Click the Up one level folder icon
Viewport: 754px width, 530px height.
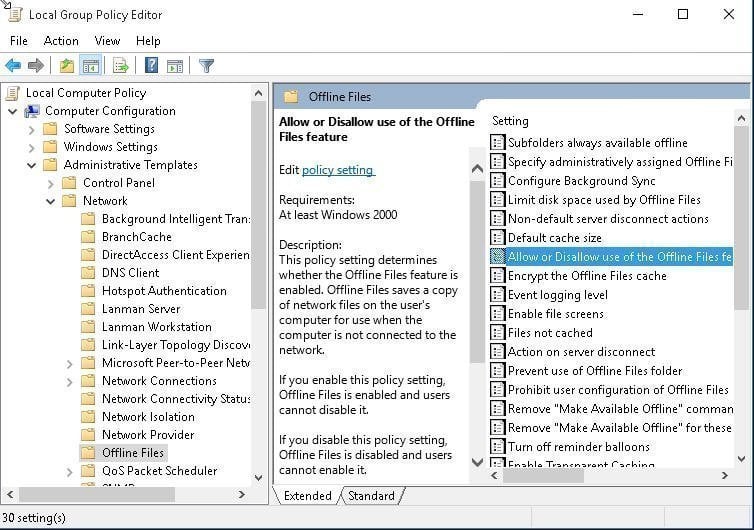point(66,65)
